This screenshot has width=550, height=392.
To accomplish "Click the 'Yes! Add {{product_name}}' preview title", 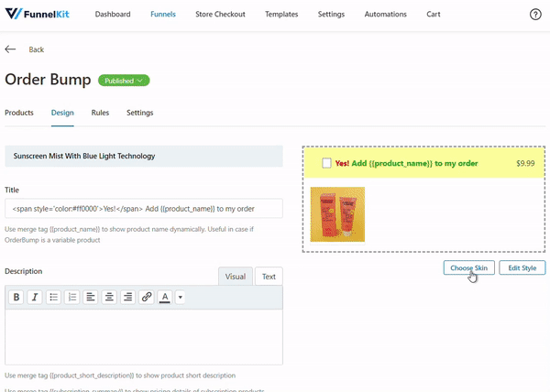I will pyautogui.click(x=406, y=163).
